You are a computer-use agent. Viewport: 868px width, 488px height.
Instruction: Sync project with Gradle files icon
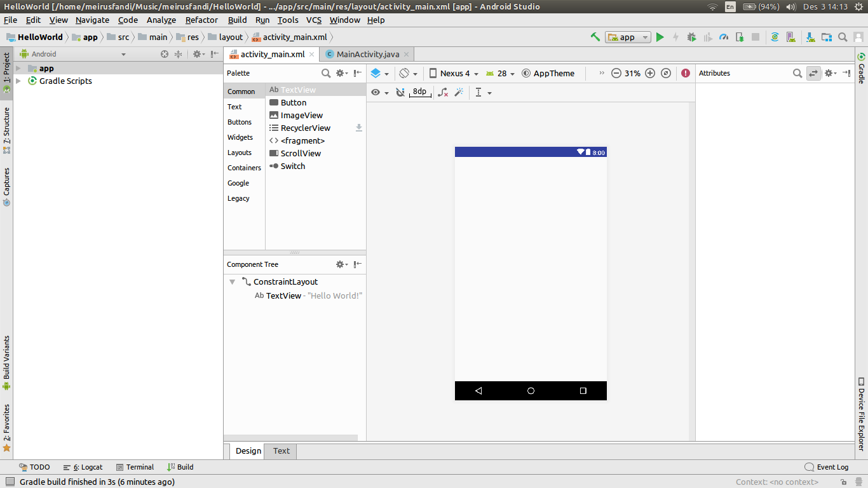click(x=775, y=37)
